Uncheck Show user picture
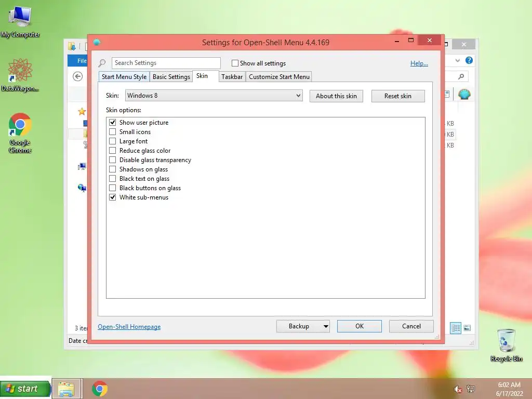Screen dimensions: 532x399 112,122
